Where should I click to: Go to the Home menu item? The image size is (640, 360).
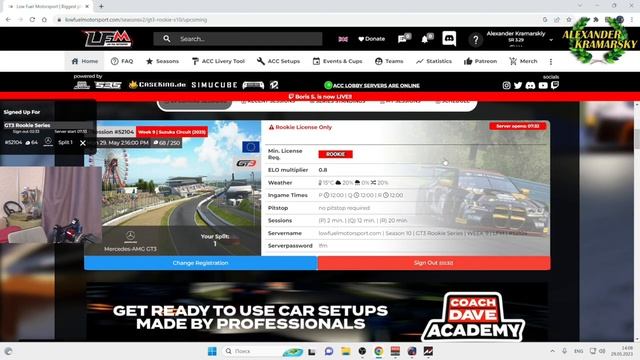tap(84, 61)
